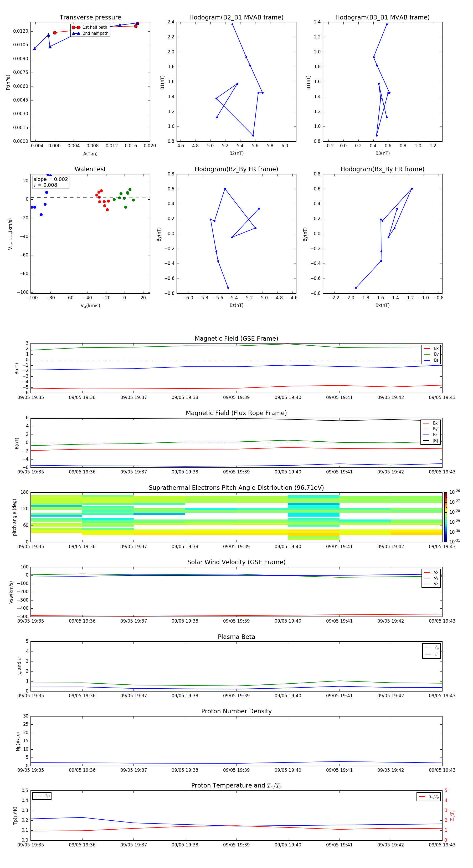Click 'Magnetic Field (Flux Rope Frame)' title
The image size is (473, 868).
click(236, 413)
